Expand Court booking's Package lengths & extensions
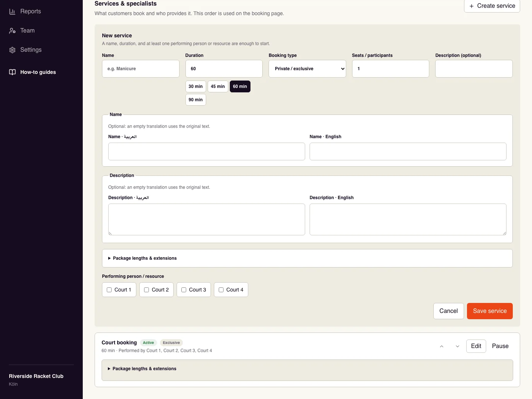This screenshot has height=399, width=532. coord(142,369)
